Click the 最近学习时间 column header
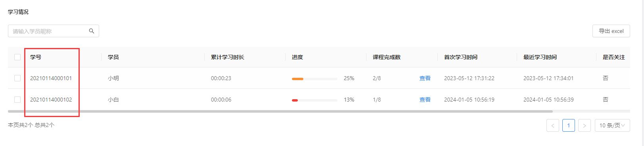The height and width of the screenshot is (146, 644). [x=540, y=57]
